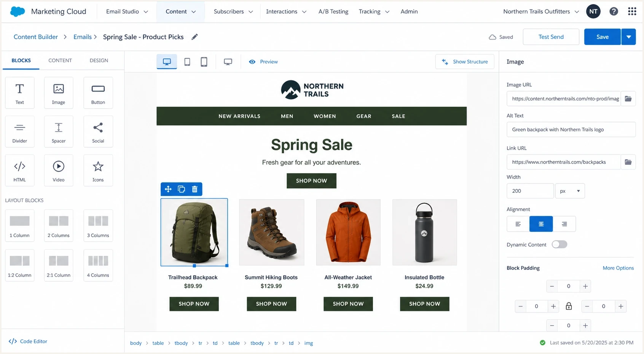Open the Admin menu item

pyautogui.click(x=409, y=11)
